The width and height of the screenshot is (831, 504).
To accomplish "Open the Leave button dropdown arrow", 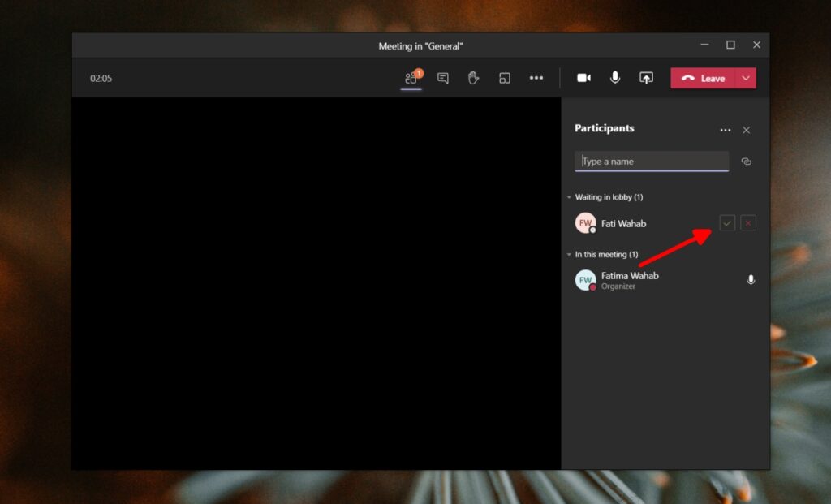I will pyautogui.click(x=745, y=78).
